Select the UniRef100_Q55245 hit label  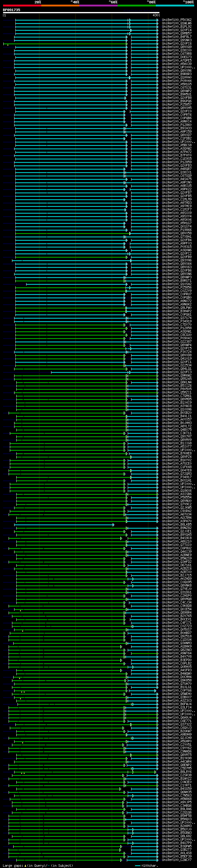[x=176, y=379]
